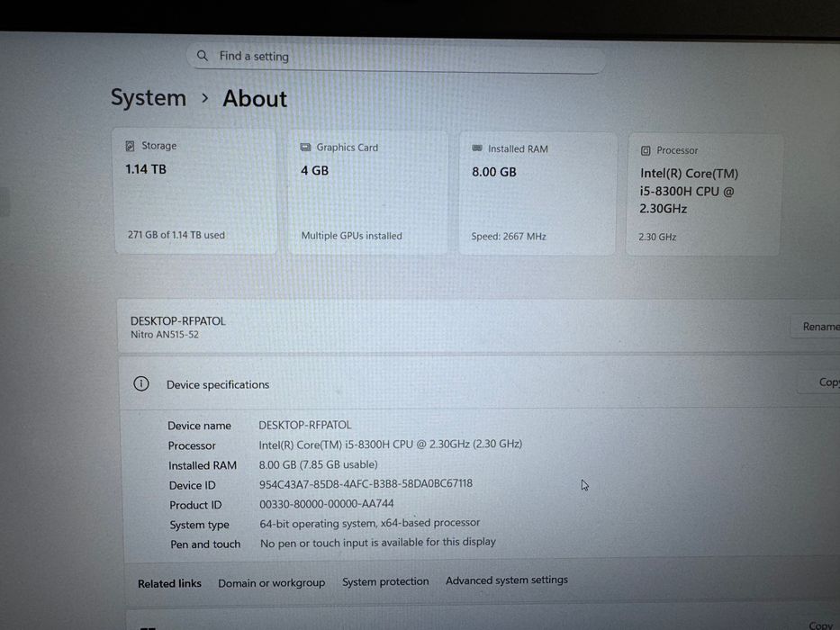This screenshot has width=840, height=630.
Task: Select the Processor value in specifications
Action: tap(391, 444)
